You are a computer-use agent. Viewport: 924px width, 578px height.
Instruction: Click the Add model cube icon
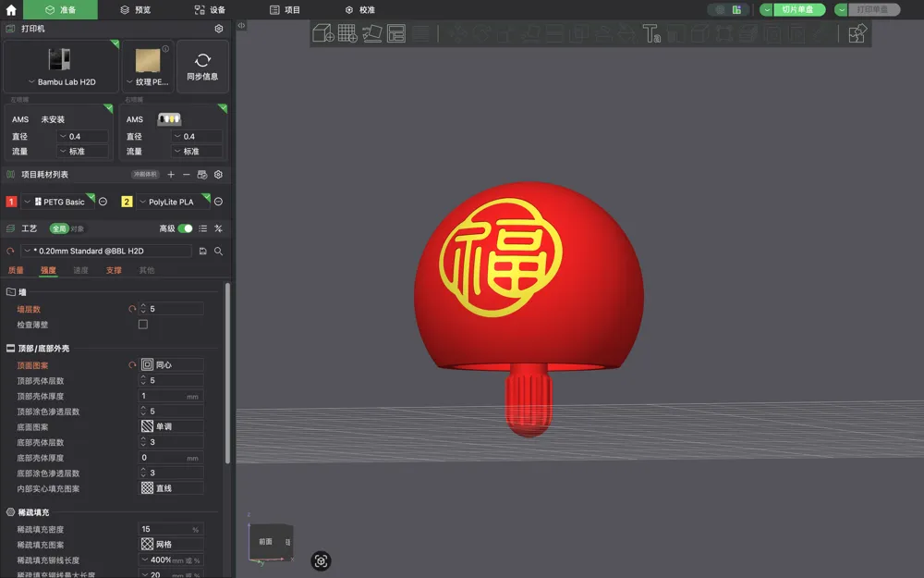(x=322, y=33)
